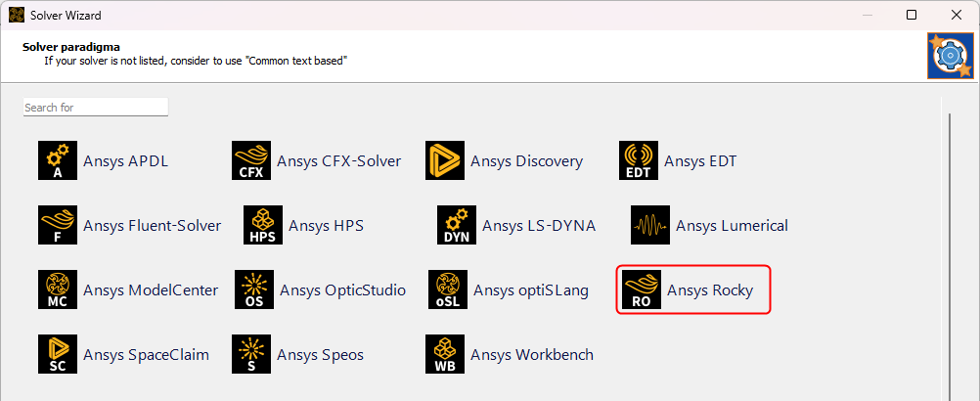The height and width of the screenshot is (401, 980).
Task: Click the Ansys OpticStudio label
Action: pyautogui.click(x=342, y=290)
